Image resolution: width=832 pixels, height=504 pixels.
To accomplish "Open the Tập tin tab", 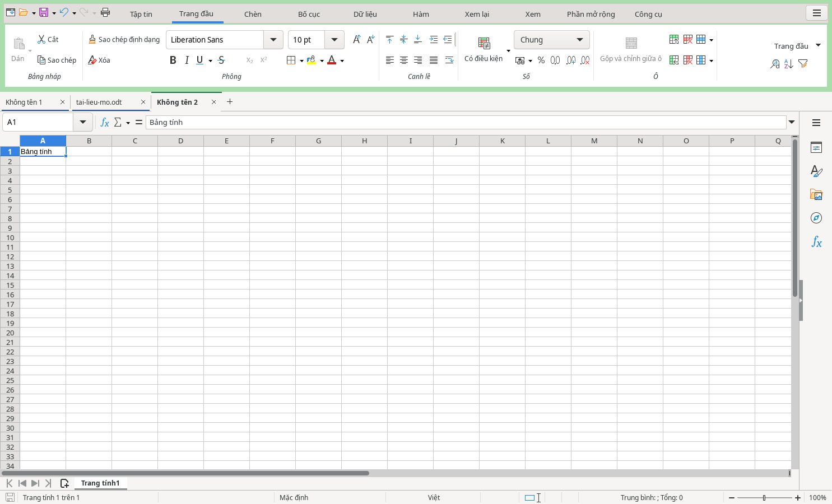I will coord(141,14).
